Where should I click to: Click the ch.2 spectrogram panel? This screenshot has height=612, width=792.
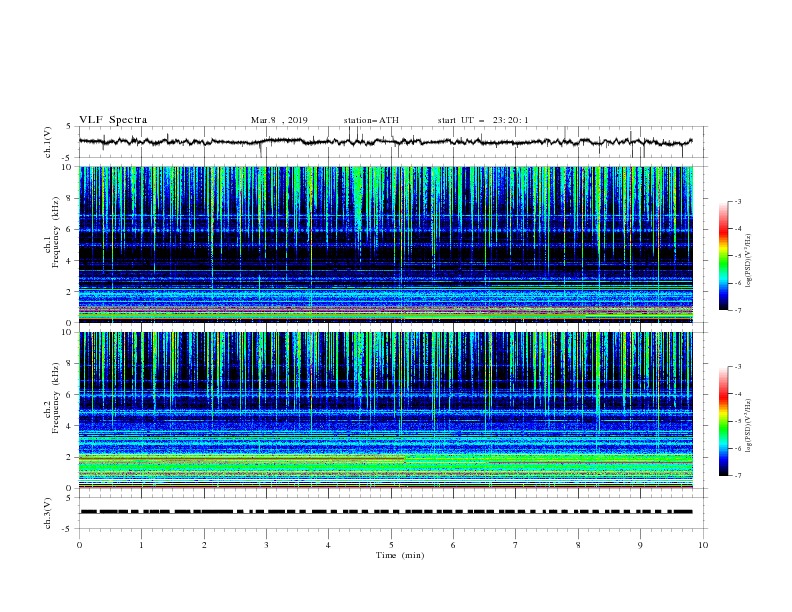pos(386,410)
